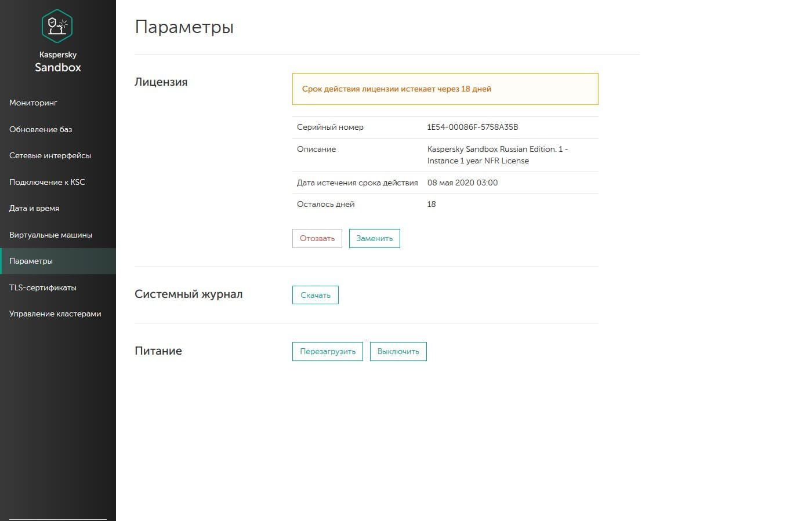Click the Системный журнал section heading
Viewport: 812px width, 521px height.
pos(188,294)
